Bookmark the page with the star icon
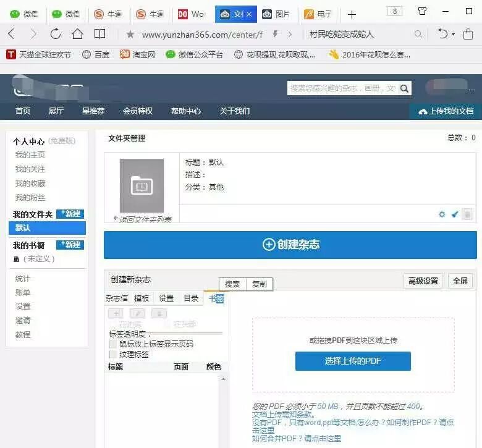The image size is (482, 448). click(x=130, y=34)
